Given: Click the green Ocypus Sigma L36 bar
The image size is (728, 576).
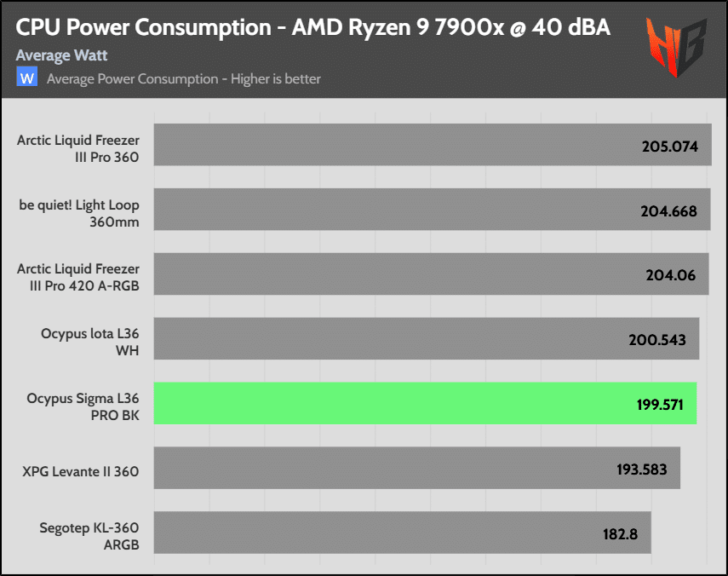Looking at the screenshot, I should pos(392,403).
